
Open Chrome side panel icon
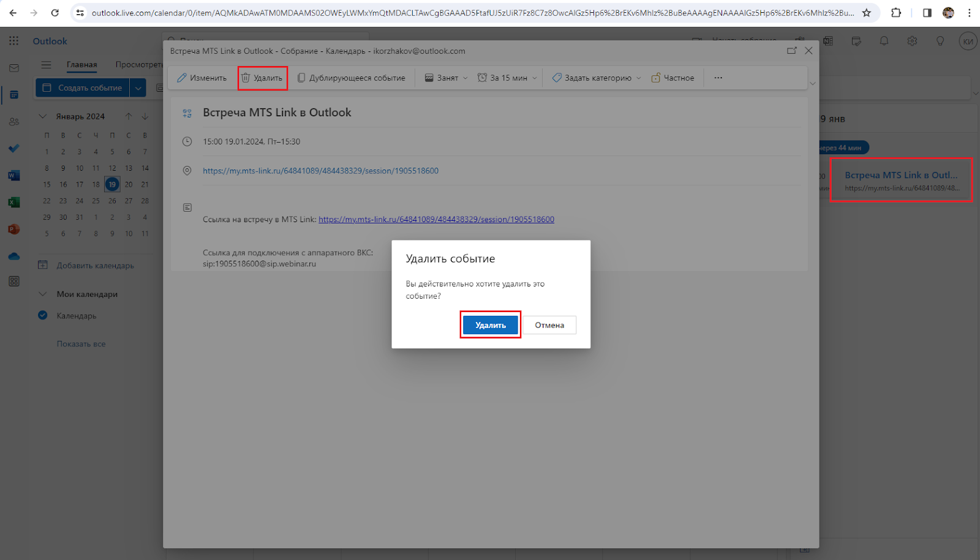point(927,13)
